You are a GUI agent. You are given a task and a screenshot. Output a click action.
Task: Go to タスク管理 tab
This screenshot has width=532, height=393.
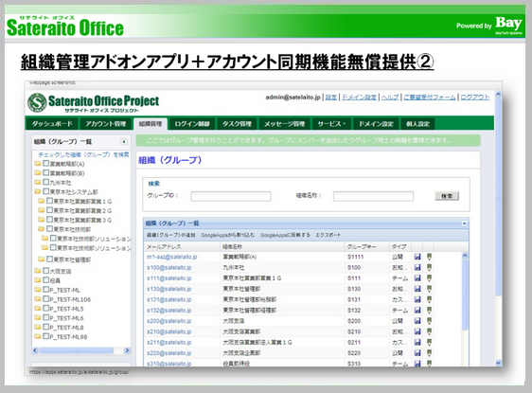point(237,124)
